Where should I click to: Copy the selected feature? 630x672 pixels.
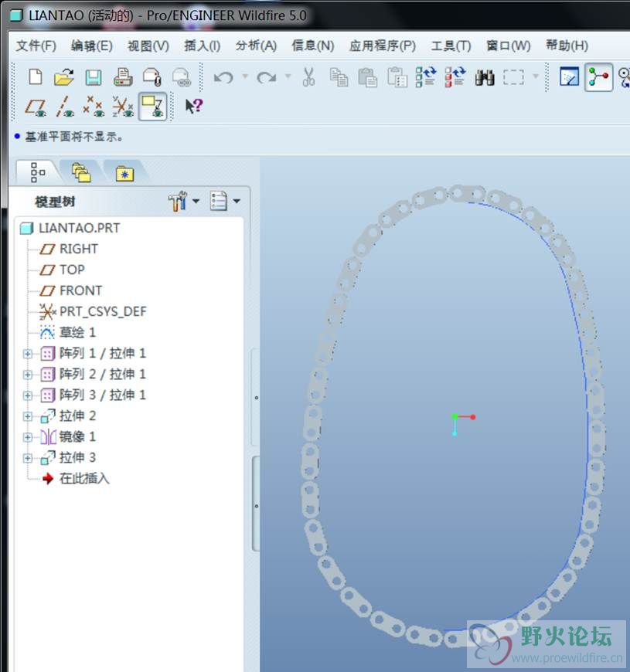[339, 77]
